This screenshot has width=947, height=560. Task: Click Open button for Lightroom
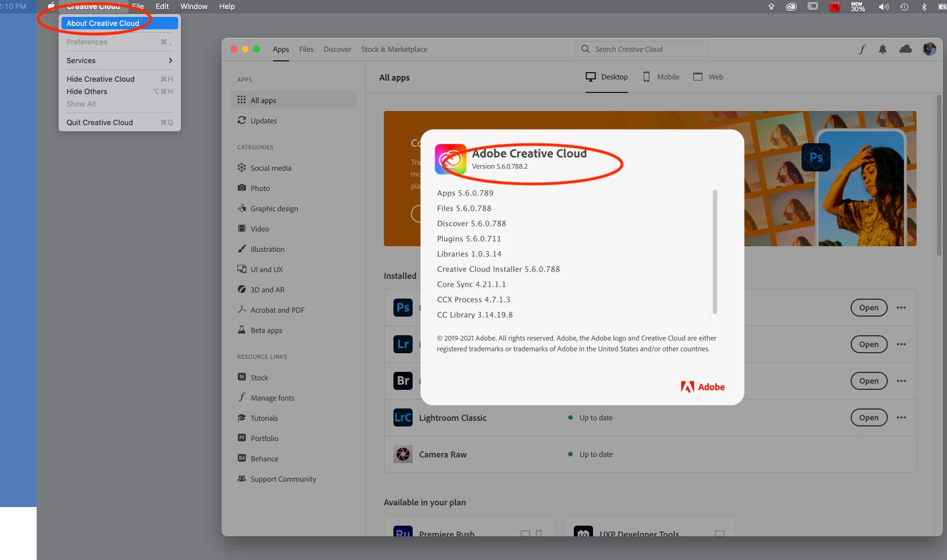click(869, 344)
